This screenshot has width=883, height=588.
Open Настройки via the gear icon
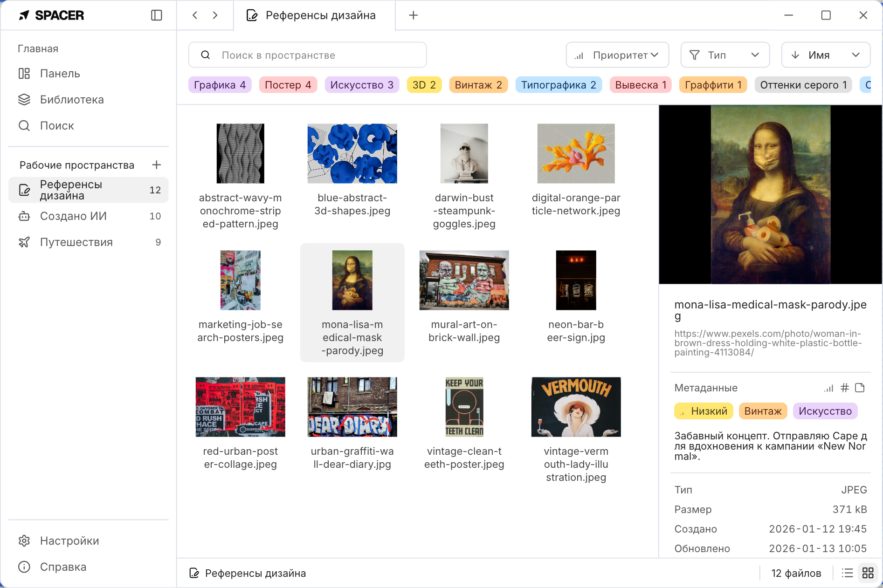pyautogui.click(x=25, y=540)
